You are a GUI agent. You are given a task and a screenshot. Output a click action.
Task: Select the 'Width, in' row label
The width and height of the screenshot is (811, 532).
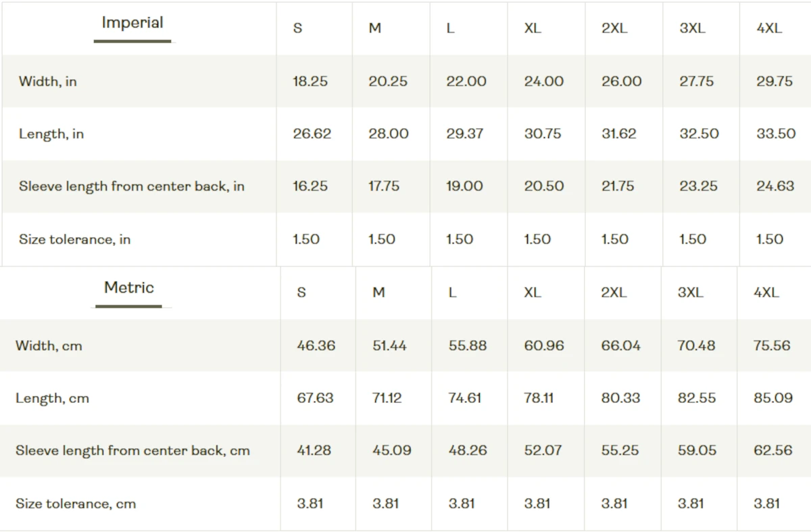pyautogui.click(x=48, y=81)
